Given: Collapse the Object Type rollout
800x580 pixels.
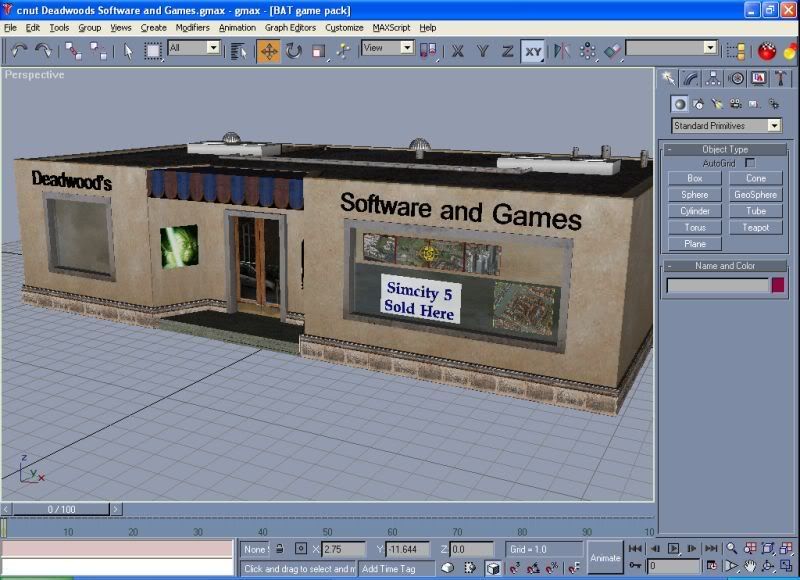Looking at the screenshot, I should point(724,149).
